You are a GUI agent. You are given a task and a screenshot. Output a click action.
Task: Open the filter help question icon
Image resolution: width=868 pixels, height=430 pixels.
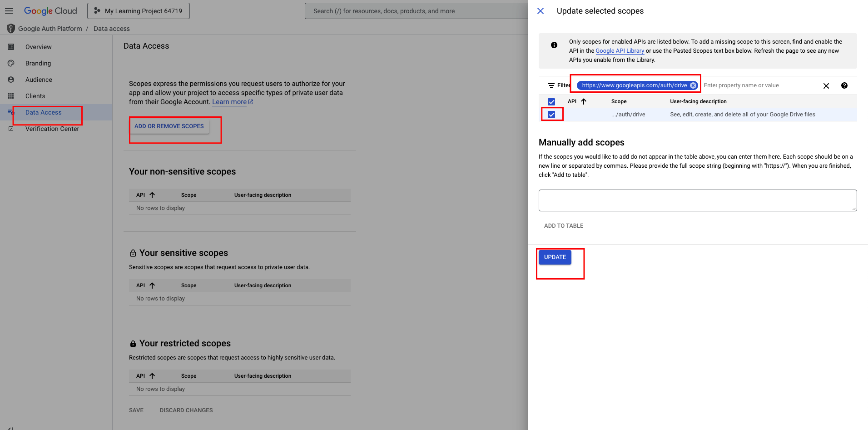(x=844, y=85)
